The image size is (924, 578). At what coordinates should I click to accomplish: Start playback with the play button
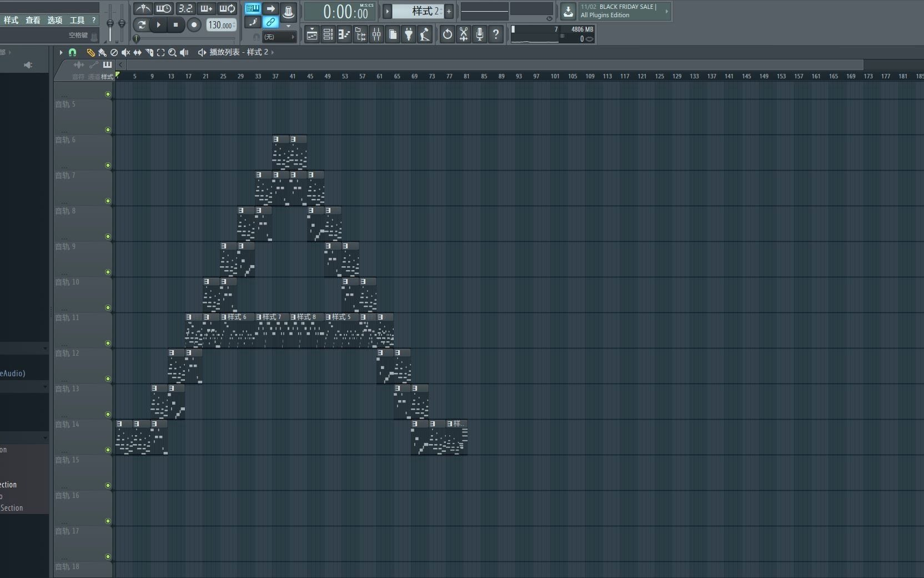[158, 24]
